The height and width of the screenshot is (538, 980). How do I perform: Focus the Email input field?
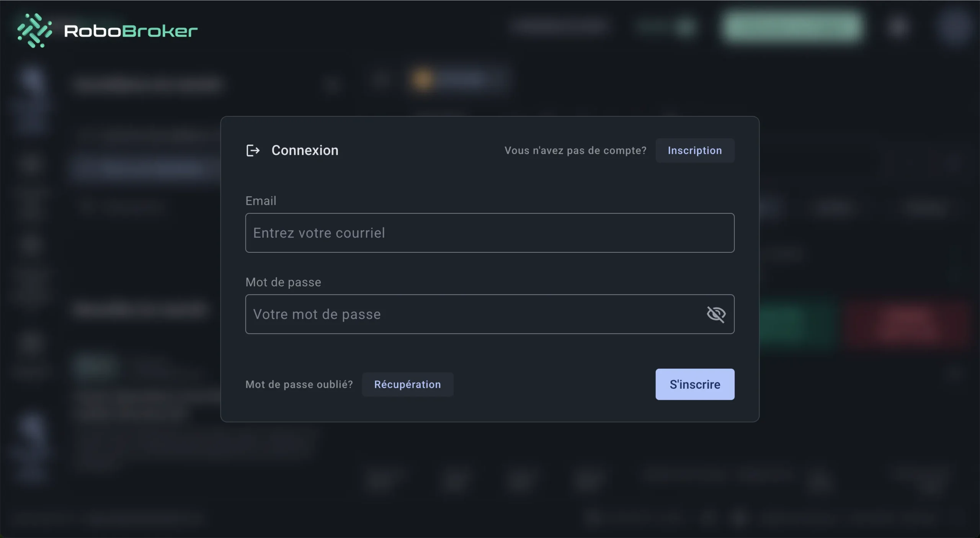[x=490, y=233]
